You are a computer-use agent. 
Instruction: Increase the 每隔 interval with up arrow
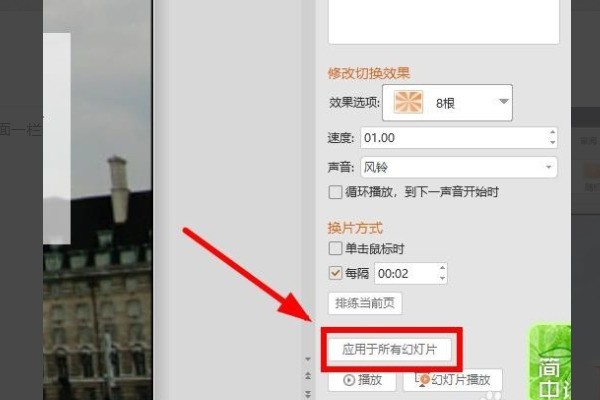click(x=442, y=268)
